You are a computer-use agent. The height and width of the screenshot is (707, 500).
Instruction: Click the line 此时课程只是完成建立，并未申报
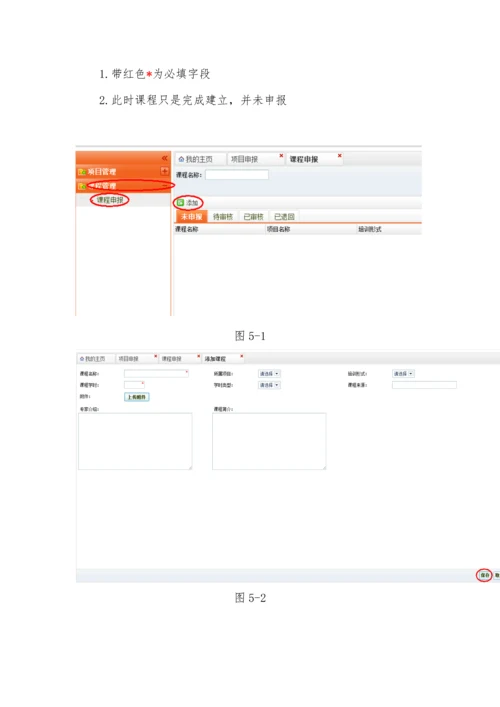point(193,100)
